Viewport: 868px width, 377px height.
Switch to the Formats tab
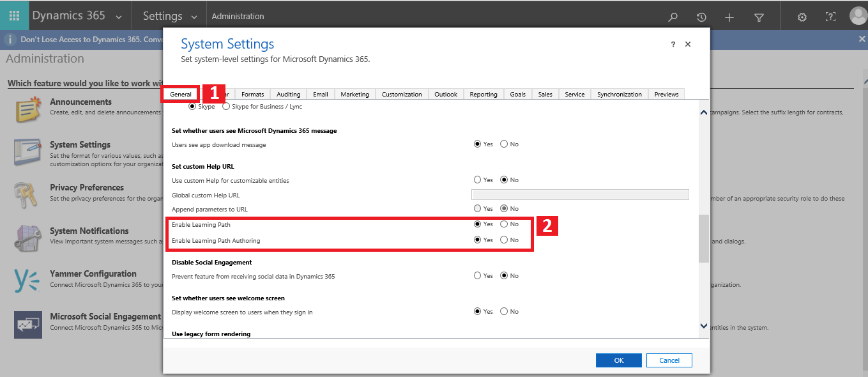(253, 94)
